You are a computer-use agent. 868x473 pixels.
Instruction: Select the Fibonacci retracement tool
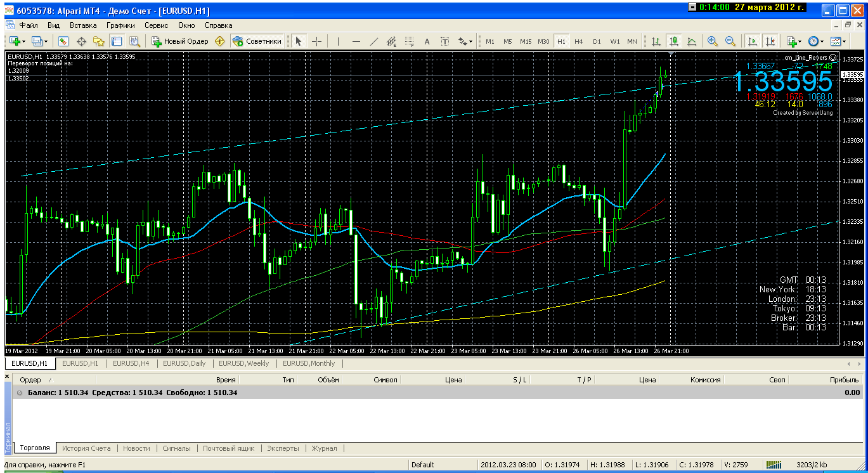[x=409, y=41]
